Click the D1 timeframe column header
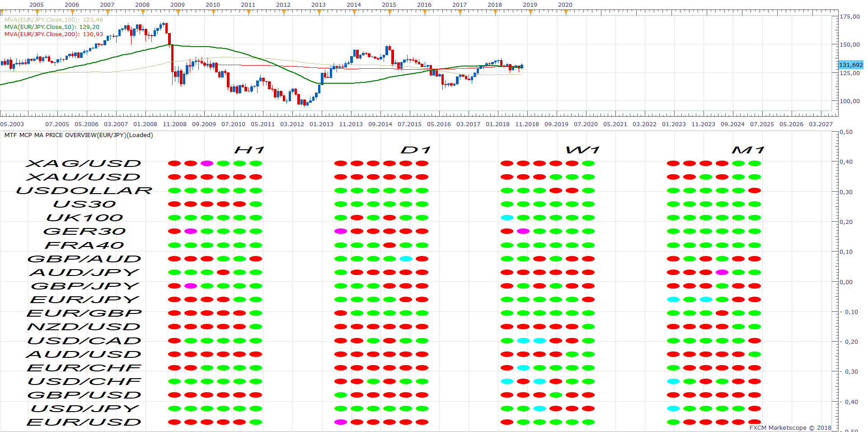868x432 pixels. [x=416, y=150]
